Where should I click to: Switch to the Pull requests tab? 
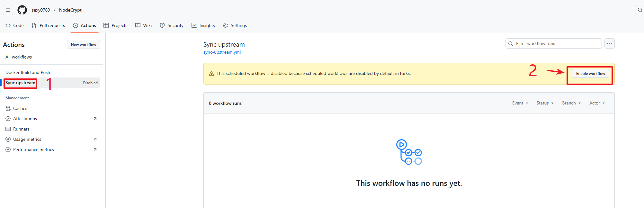coord(48,25)
